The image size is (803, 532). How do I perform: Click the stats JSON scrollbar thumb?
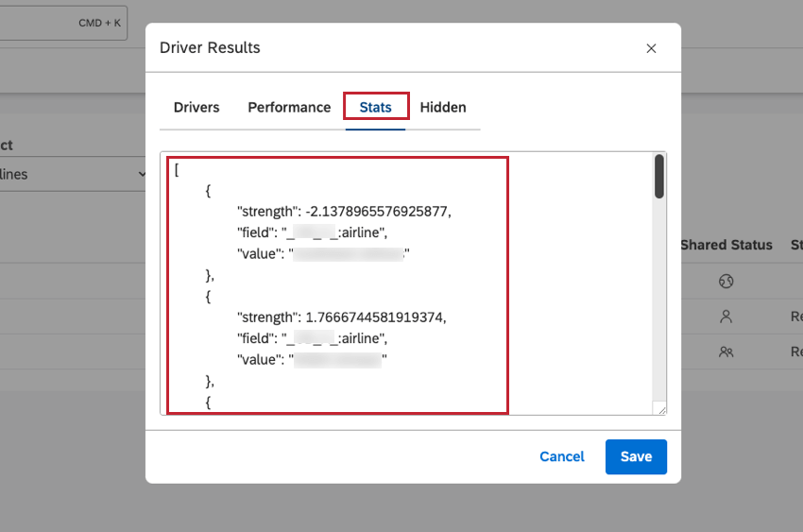[659, 176]
